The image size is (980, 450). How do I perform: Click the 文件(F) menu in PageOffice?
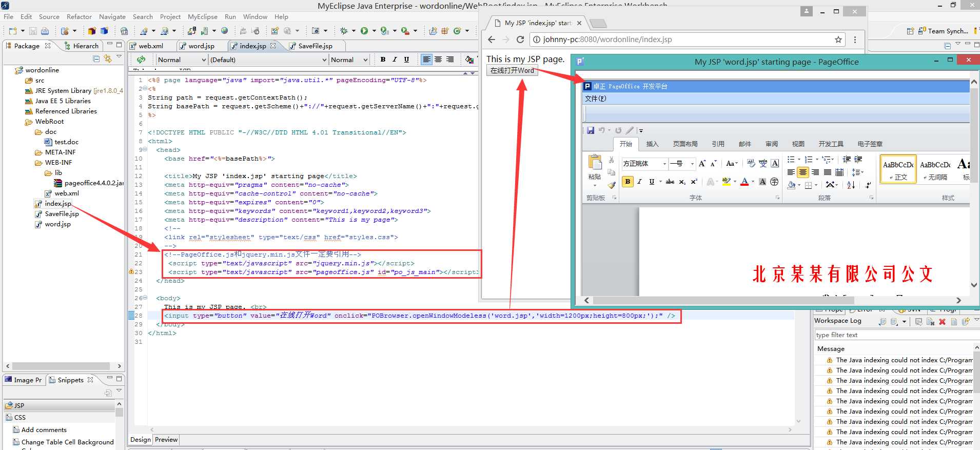pyautogui.click(x=596, y=99)
